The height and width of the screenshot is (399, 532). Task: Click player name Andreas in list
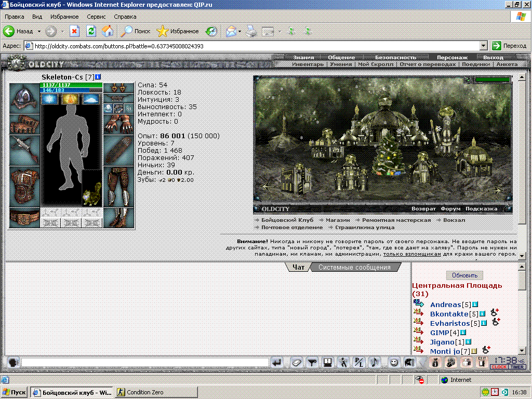pos(445,304)
